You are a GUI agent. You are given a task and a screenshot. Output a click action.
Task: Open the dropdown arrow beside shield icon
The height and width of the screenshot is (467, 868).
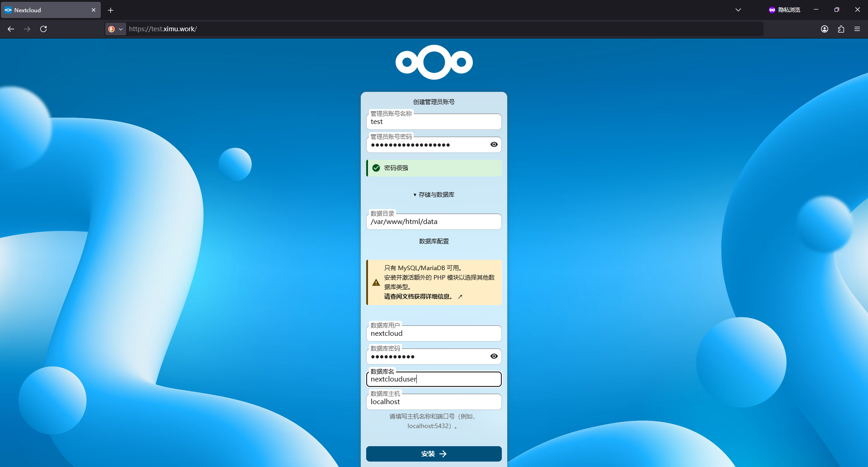(x=121, y=29)
